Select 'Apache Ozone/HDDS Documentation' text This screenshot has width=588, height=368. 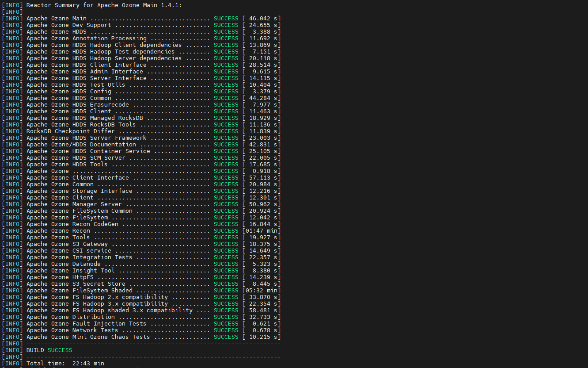click(x=81, y=145)
